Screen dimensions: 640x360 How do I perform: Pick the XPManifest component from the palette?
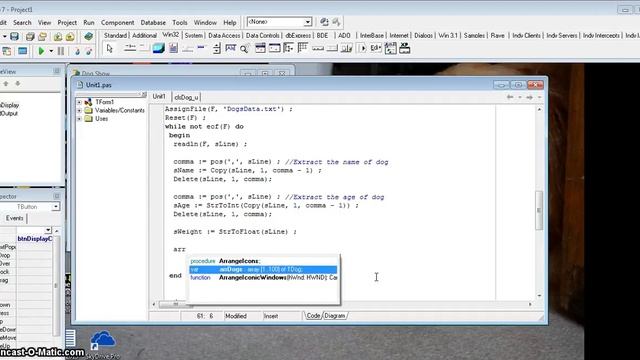404,49
